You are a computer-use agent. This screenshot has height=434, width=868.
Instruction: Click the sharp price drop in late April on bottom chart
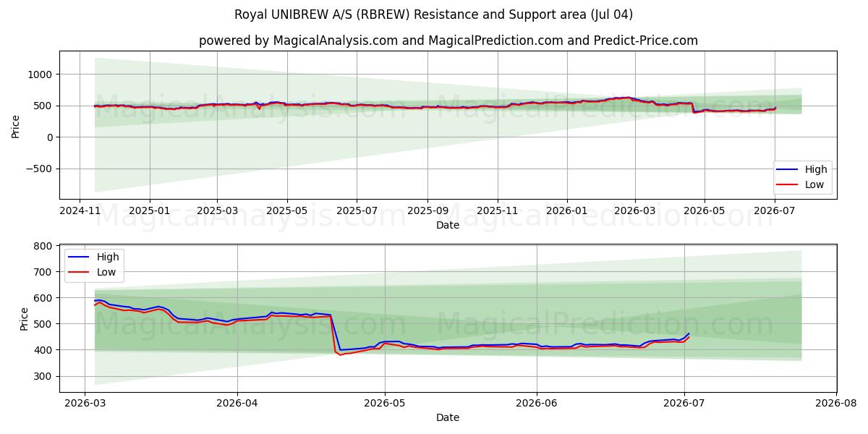click(x=335, y=333)
